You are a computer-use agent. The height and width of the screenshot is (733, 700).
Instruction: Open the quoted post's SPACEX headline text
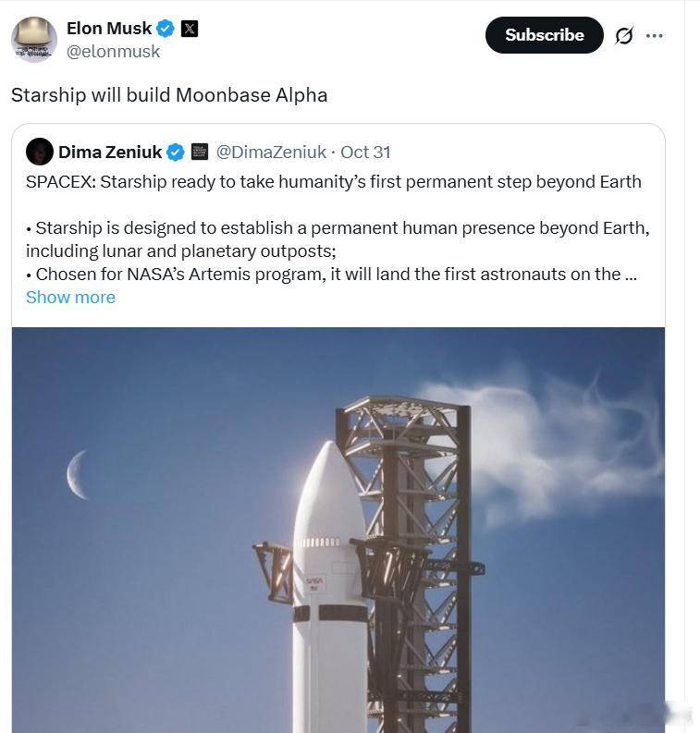[x=333, y=181]
